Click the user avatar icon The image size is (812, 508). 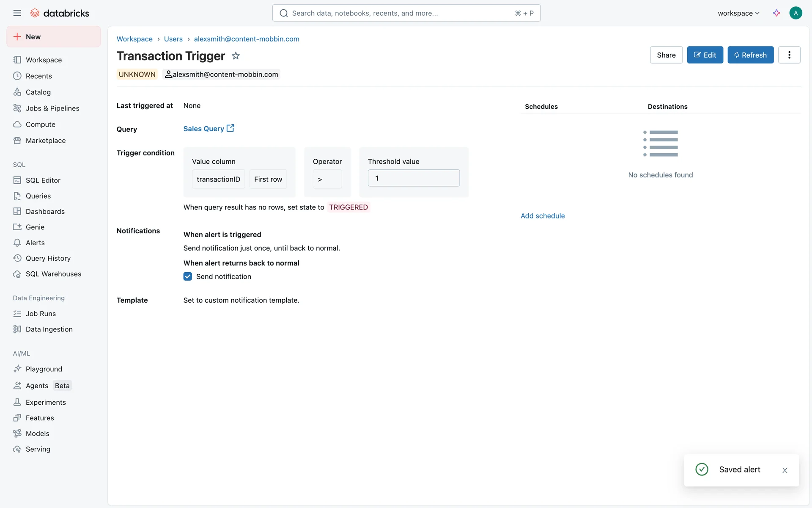tap(796, 13)
